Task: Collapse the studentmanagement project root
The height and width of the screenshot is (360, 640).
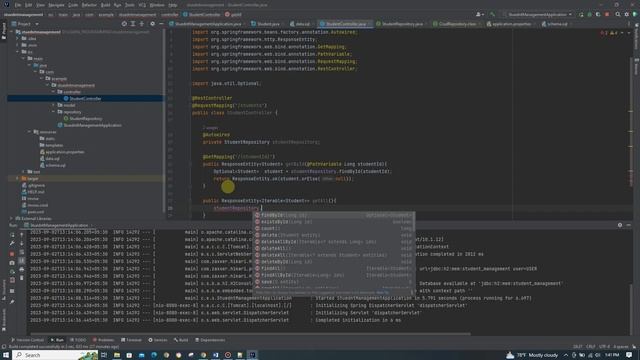Action: pyautogui.click(x=11, y=32)
